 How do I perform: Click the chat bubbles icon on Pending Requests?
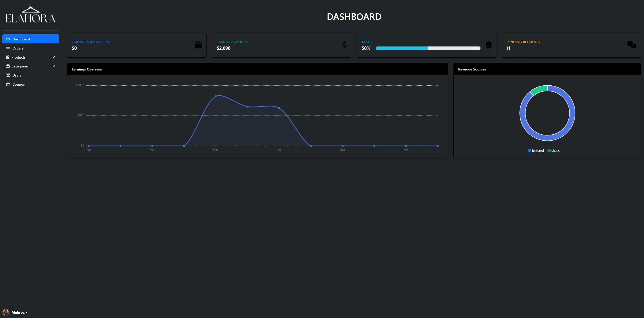[x=632, y=45]
